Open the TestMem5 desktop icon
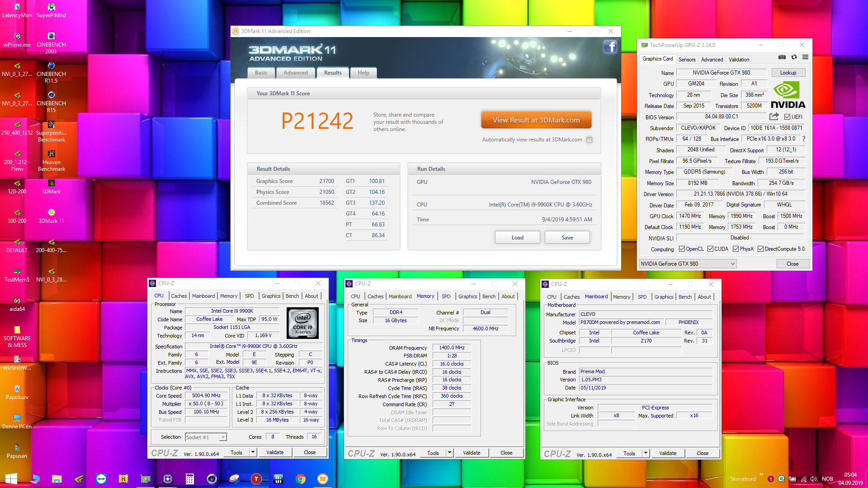 pos(17,275)
